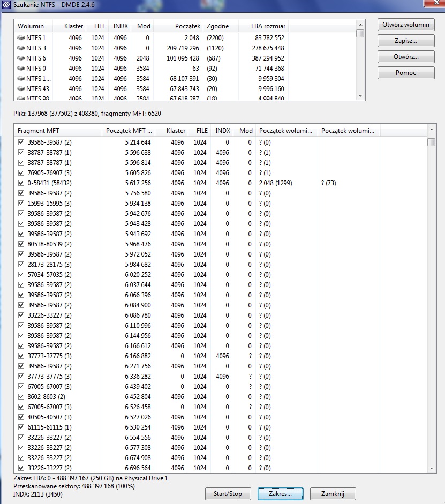Click the MFT start value 6 452 804
This screenshot has width=445, height=504.
click(x=138, y=397)
